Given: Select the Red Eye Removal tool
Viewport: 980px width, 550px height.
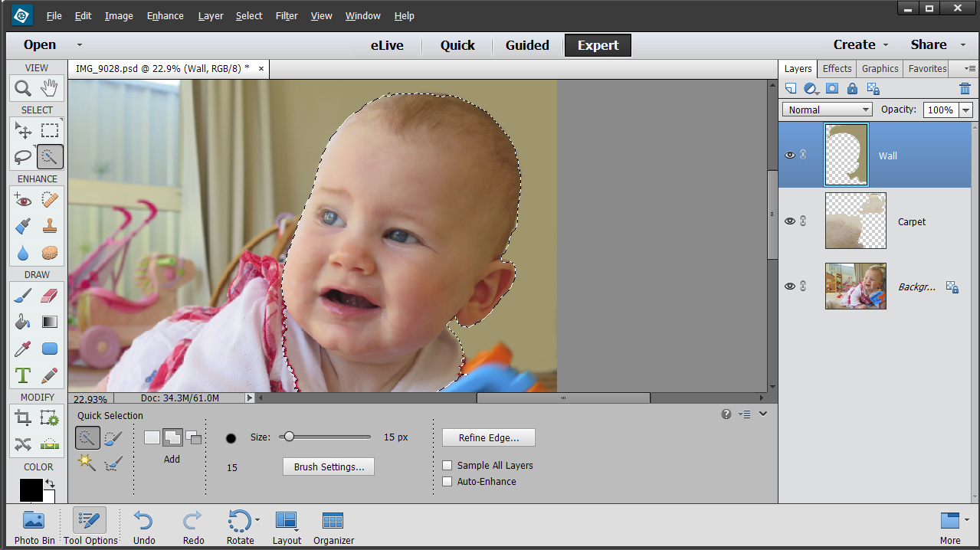Looking at the screenshot, I should 23,200.
